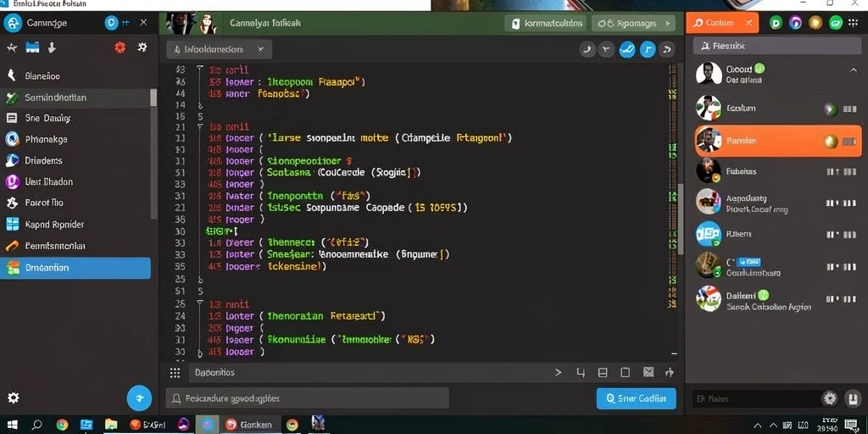
Task: Click the first gray round button in editor toolbar
Action: pyautogui.click(x=587, y=49)
